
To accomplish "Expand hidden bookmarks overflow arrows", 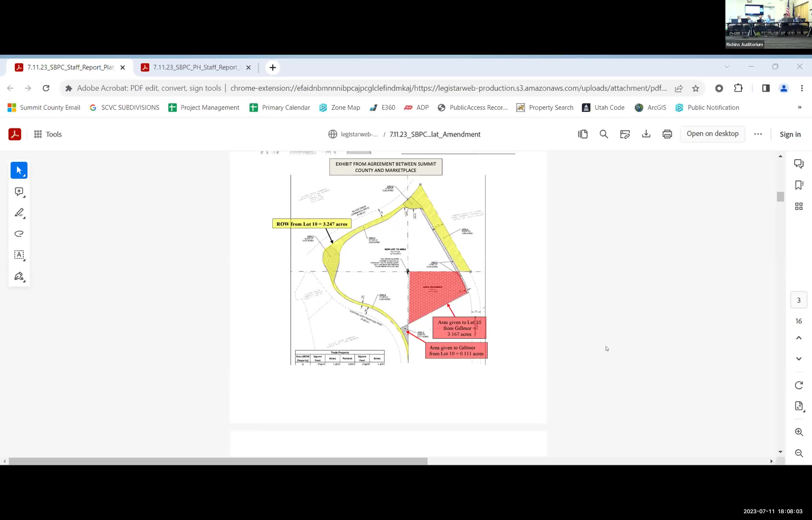I will (x=799, y=107).
